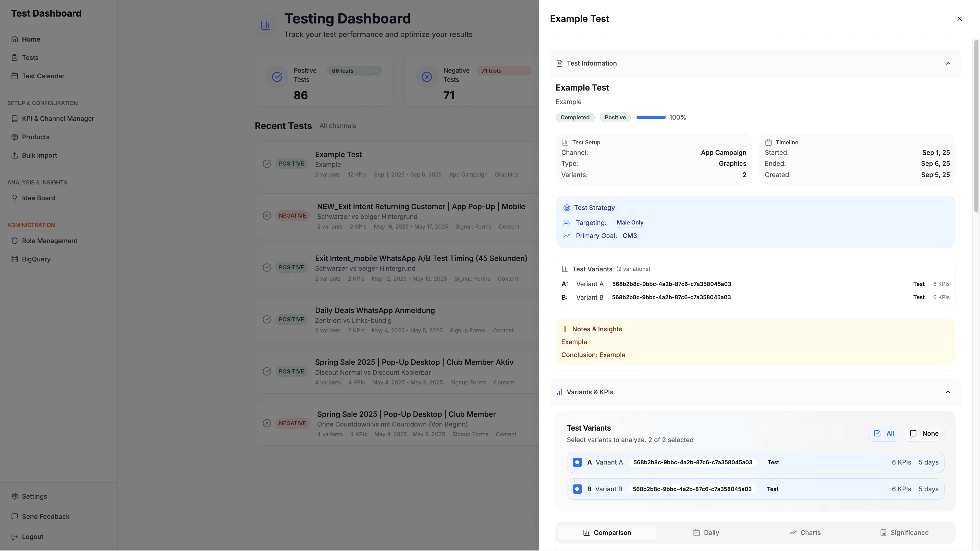Uncheck Variant B in Test Variants
Screen dimensions: 980x551
click(x=577, y=489)
